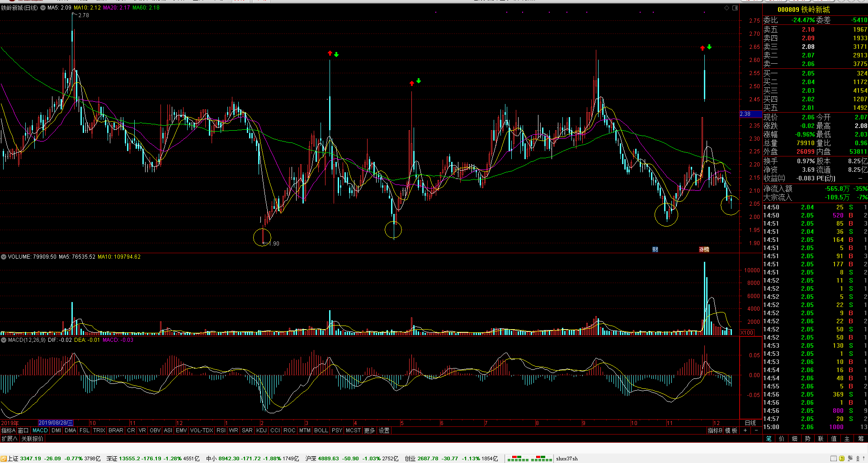The height and width of the screenshot is (463, 868).
Task: Show the PSY indicator
Action: (x=337, y=430)
